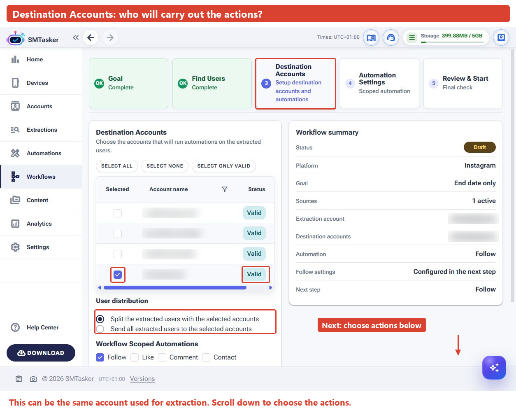Click the SELECT NONE button
The image size is (516, 420).
(165, 166)
